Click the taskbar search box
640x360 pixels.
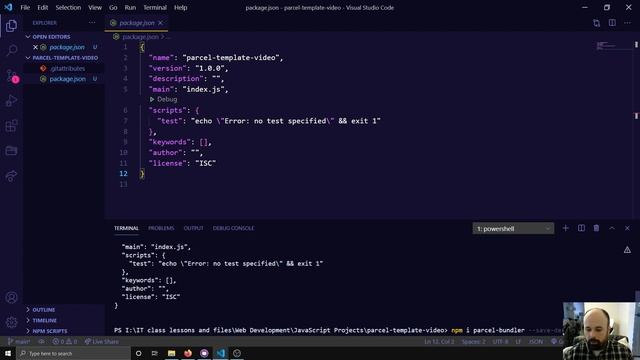tap(73, 353)
